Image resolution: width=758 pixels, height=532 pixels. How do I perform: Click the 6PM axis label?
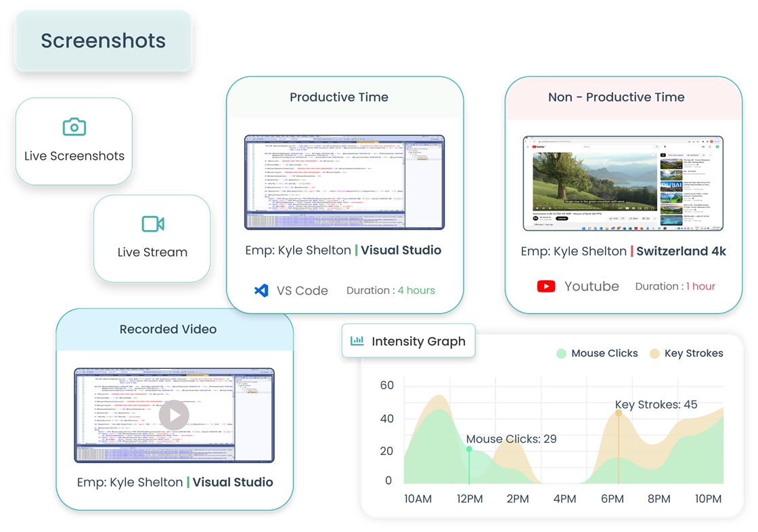click(x=612, y=499)
